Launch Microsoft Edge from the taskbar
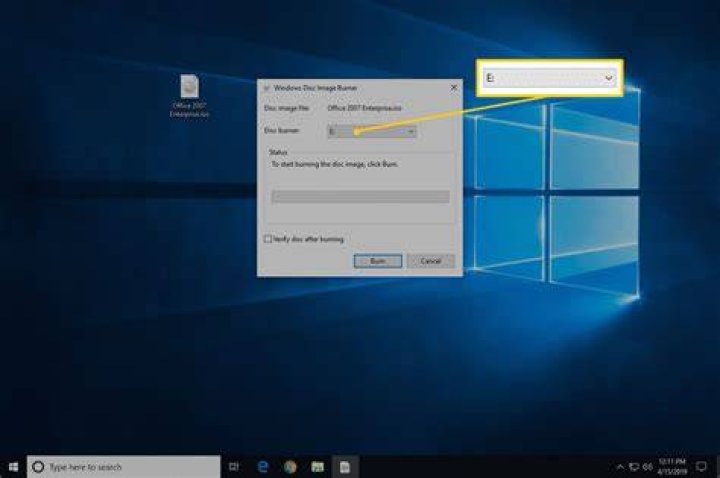The width and height of the screenshot is (720, 478). [x=263, y=467]
